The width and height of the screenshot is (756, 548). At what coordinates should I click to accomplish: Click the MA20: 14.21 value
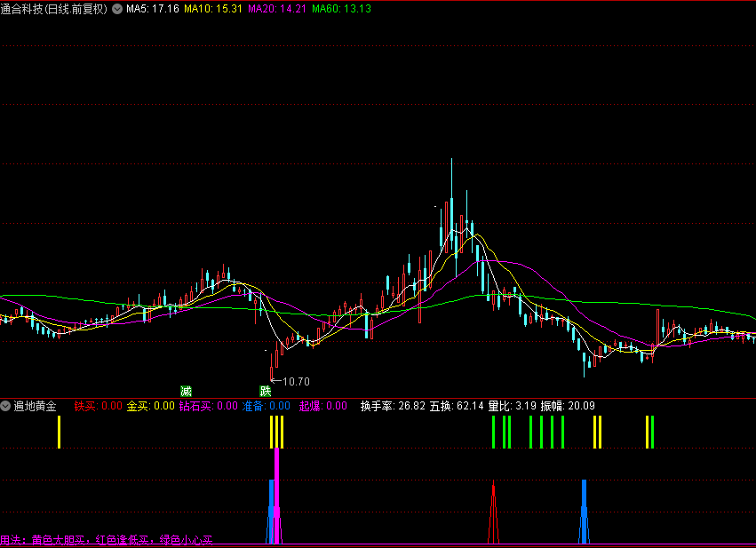click(277, 9)
